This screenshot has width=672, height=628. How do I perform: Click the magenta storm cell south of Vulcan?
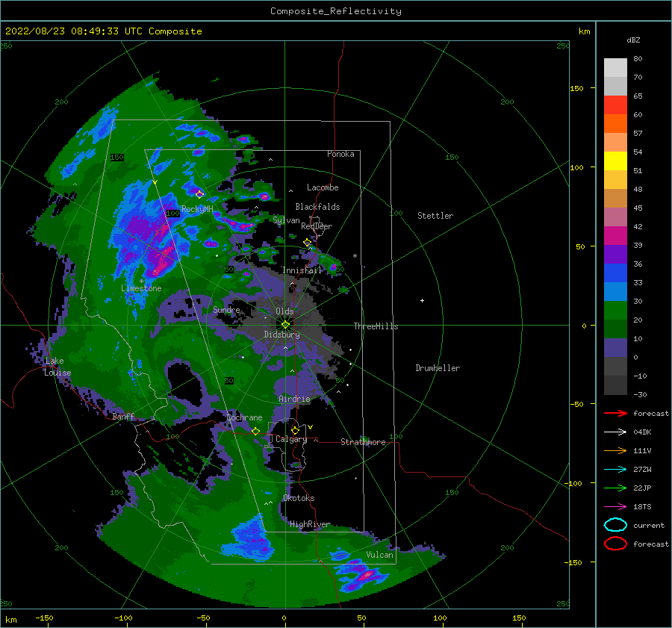click(x=366, y=576)
